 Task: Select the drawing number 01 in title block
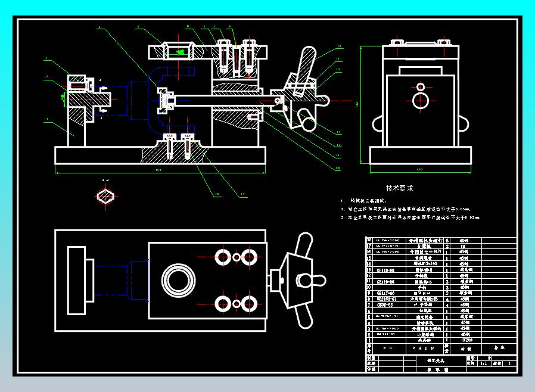490,358
